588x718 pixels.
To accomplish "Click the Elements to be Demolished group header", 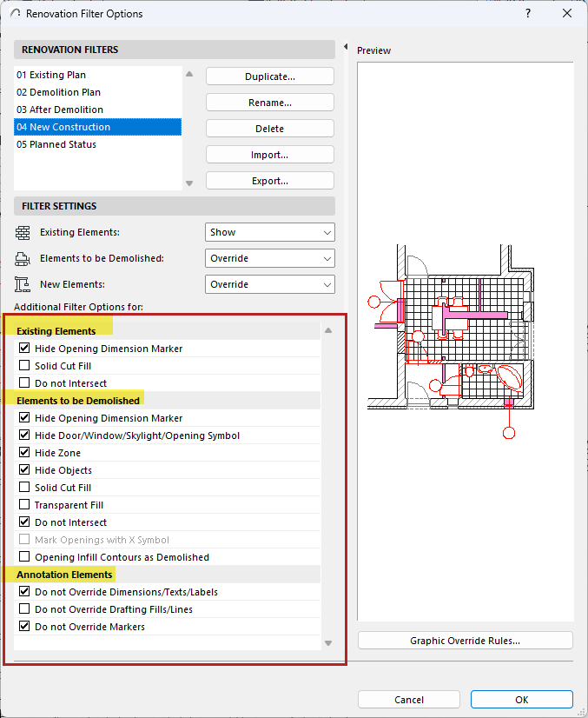I will click(167, 401).
